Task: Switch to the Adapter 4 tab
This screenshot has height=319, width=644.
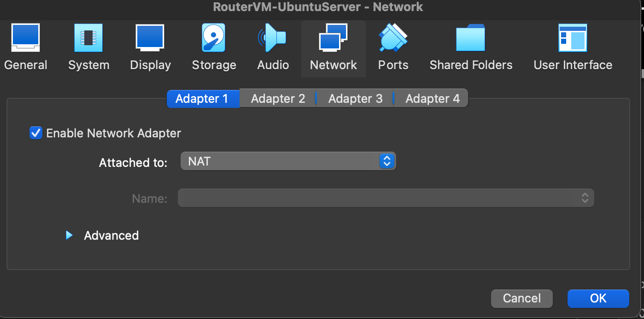Action: 432,99
